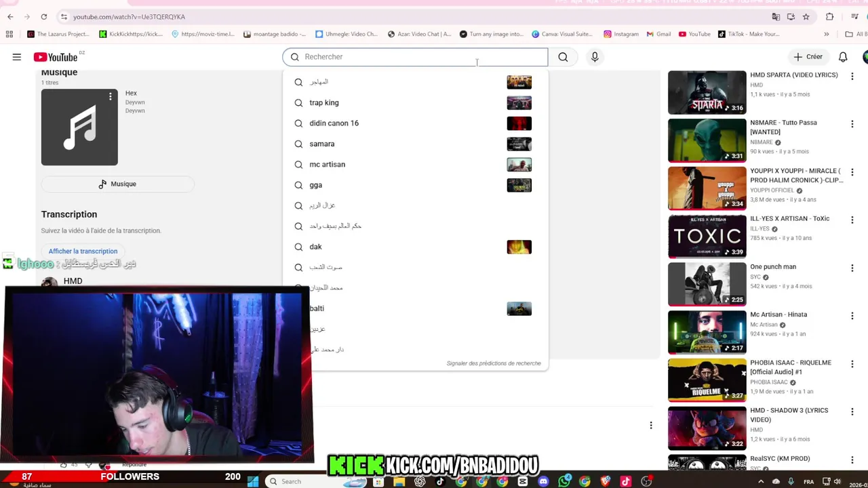Open options for Mc Artisan Hinata video
868x488 pixels.
(x=852, y=316)
